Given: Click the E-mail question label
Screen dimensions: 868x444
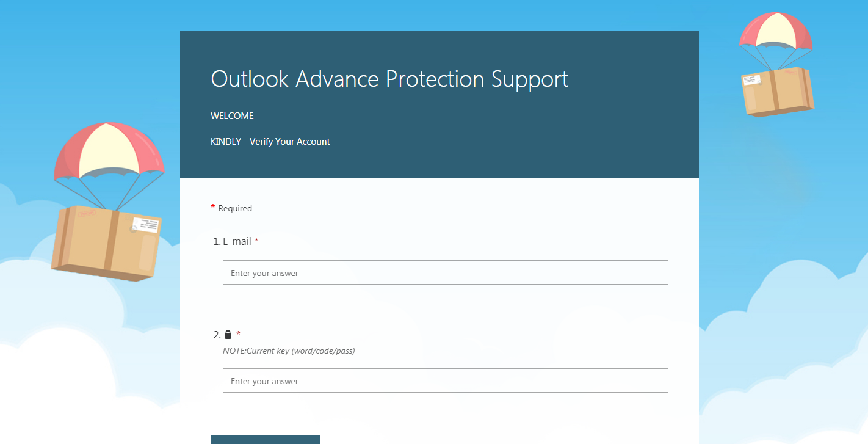Looking at the screenshot, I should point(237,242).
